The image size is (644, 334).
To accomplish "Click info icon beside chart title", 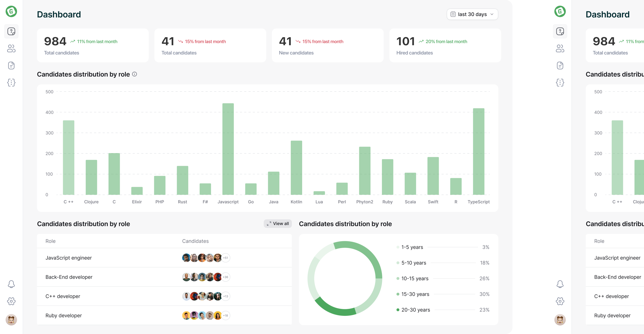I will point(135,74).
